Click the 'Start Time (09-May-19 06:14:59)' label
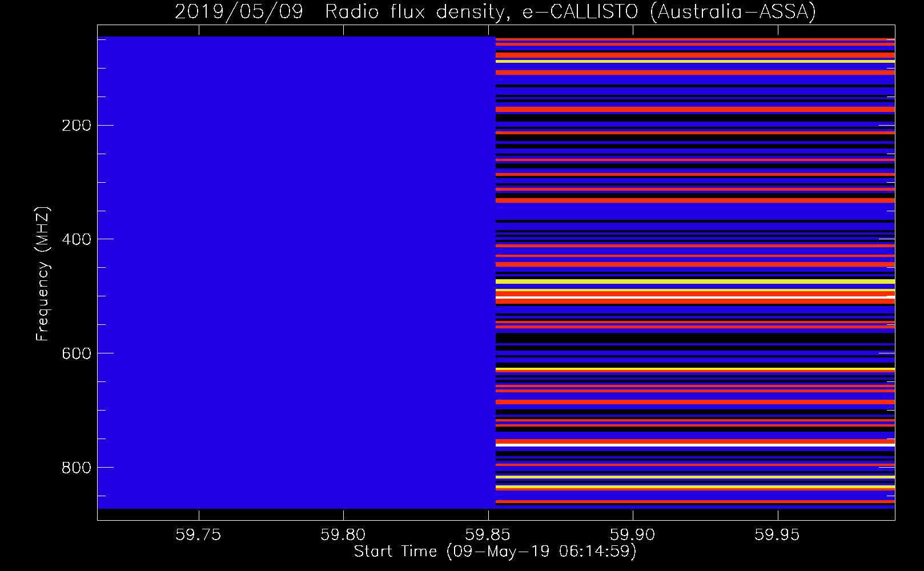The height and width of the screenshot is (571, 924). pos(495,552)
